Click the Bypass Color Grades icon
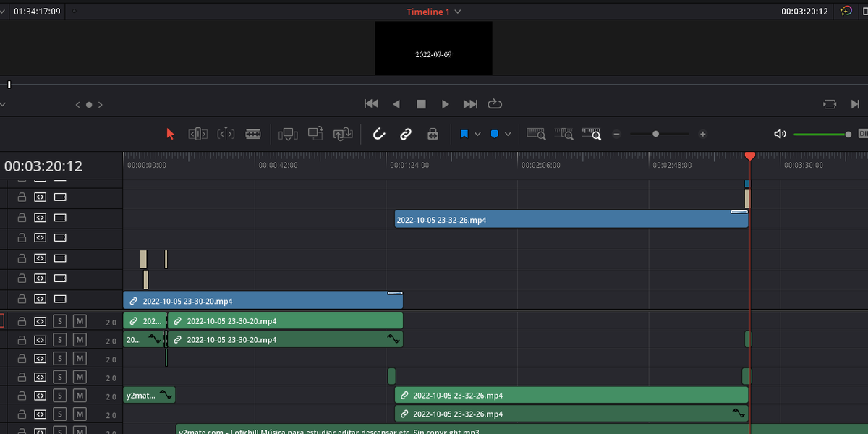The width and height of the screenshot is (868, 434). click(846, 12)
